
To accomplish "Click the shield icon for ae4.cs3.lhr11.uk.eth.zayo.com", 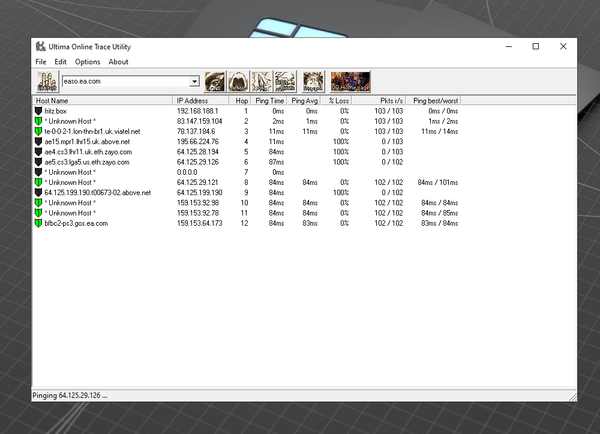I will (x=38, y=152).
